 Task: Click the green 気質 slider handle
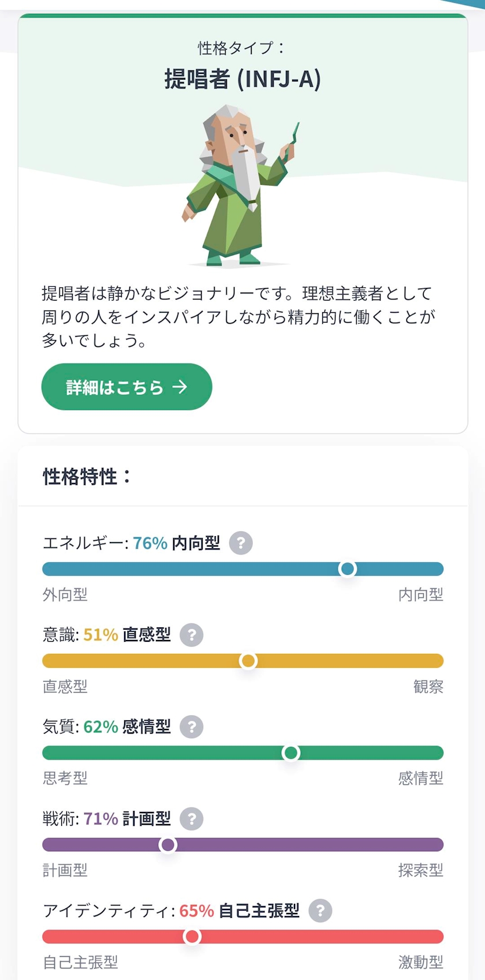click(x=291, y=753)
